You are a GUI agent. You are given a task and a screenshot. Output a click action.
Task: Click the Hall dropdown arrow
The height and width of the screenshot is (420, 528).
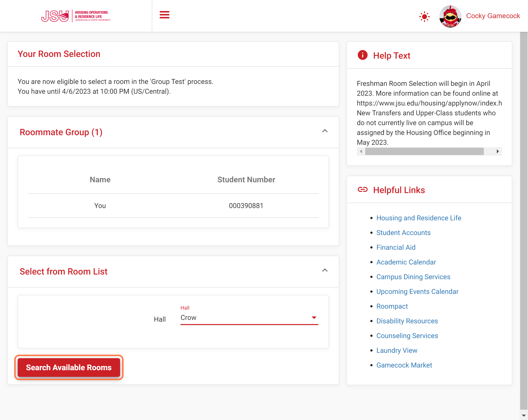pos(314,318)
